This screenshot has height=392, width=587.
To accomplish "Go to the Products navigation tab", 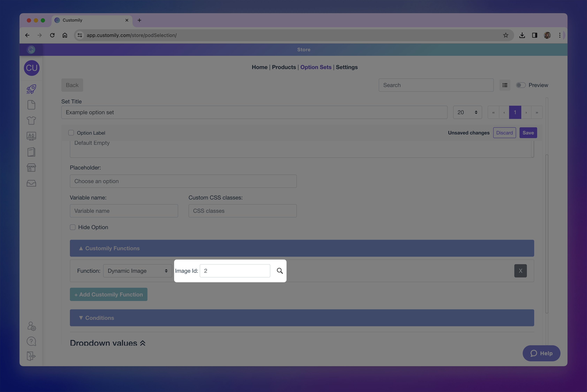I will pyautogui.click(x=284, y=67).
